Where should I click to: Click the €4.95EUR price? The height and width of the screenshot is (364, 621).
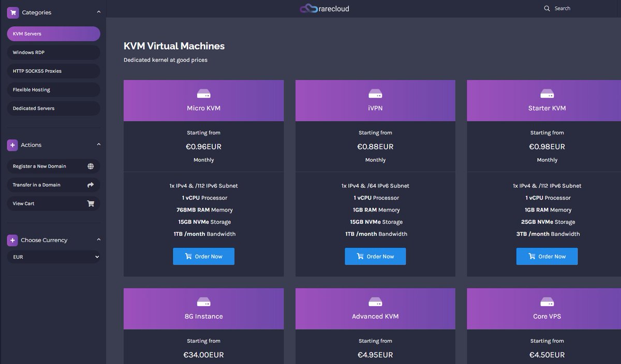pos(375,355)
